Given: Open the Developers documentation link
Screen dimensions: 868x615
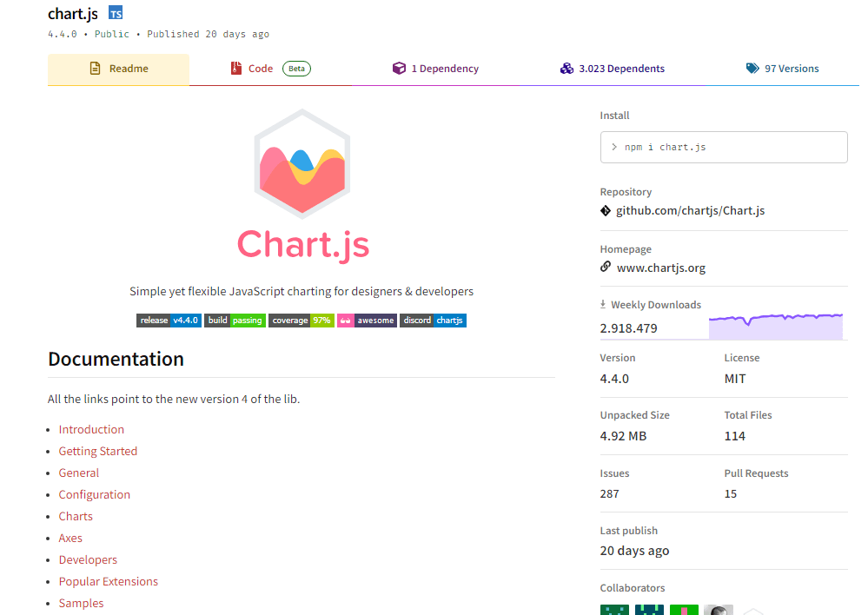Looking at the screenshot, I should 88,560.
